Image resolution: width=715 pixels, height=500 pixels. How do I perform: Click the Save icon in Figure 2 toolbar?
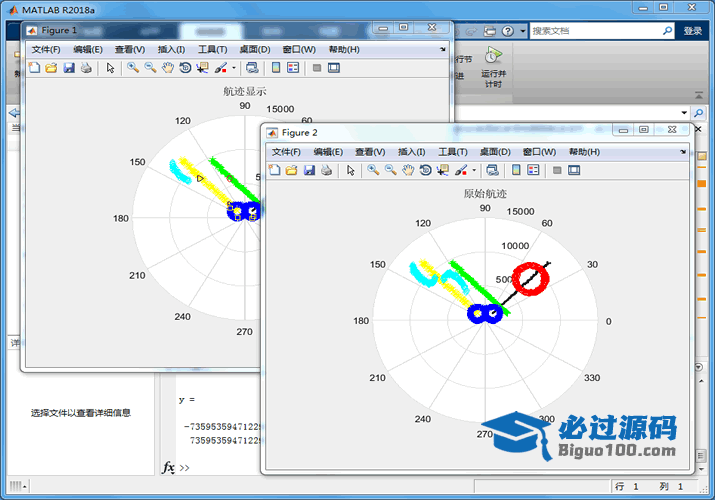309,171
